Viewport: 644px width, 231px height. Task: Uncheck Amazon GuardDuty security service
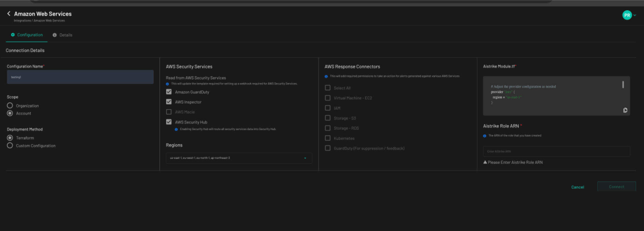tap(169, 92)
